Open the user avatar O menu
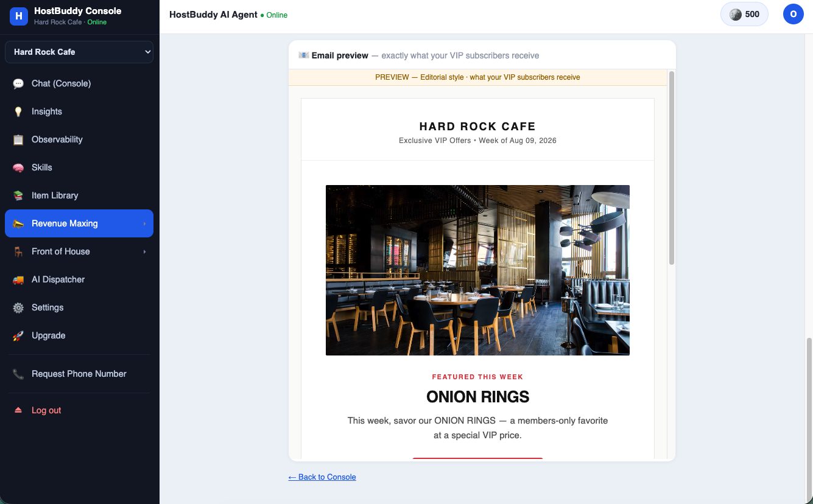The image size is (813, 504). pos(793,14)
